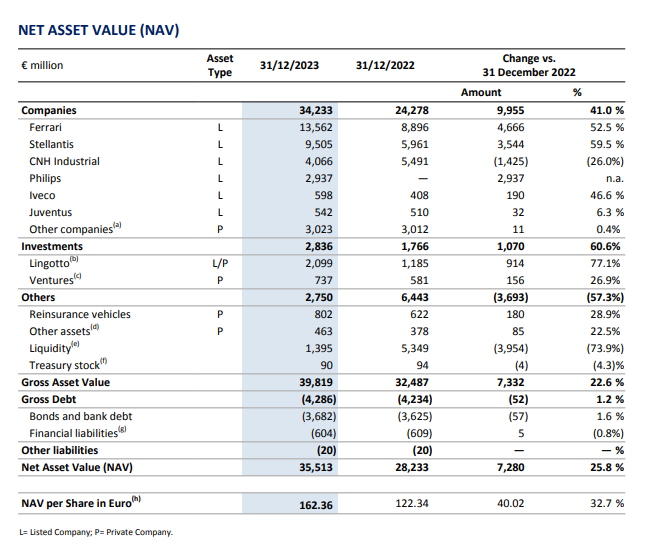Select the 'CNH Industrial' row label

(64, 161)
